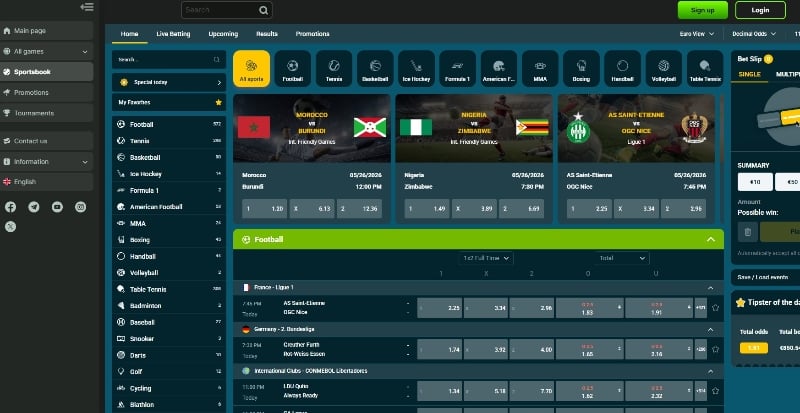Switch to Results tab
This screenshot has height=413, width=800.
pos(267,34)
